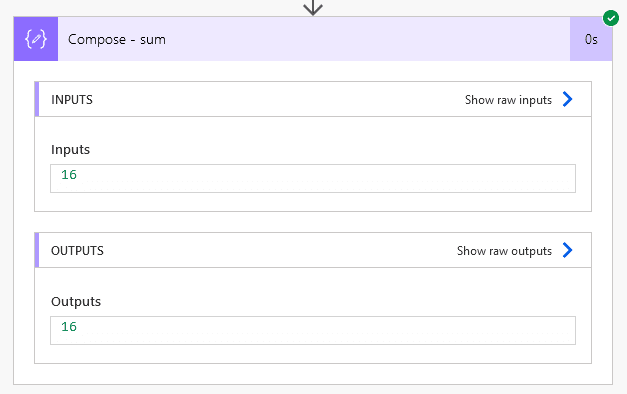Click the 0s duration badge

pyautogui.click(x=591, y=39)
